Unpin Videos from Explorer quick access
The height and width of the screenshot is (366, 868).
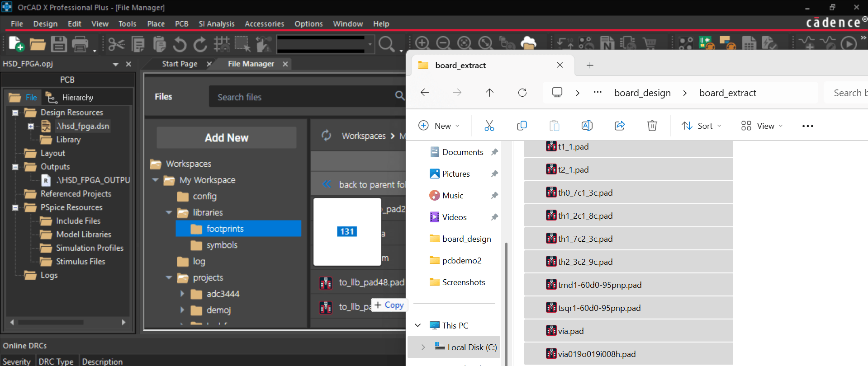(494, 217)
